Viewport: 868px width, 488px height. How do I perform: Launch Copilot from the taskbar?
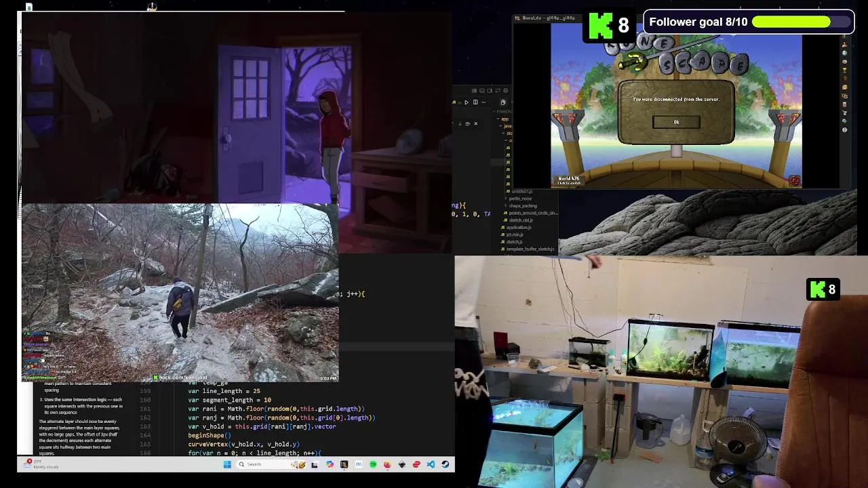click(330, 464)
